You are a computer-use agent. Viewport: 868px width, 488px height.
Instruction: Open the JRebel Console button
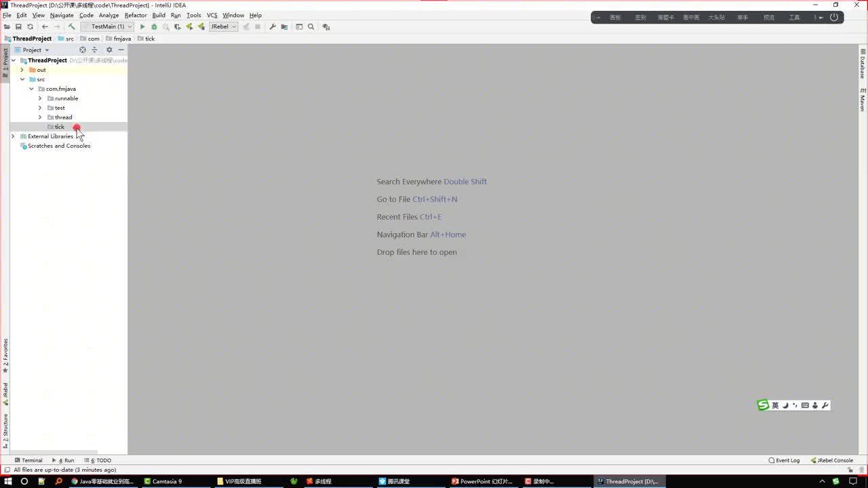832,460
